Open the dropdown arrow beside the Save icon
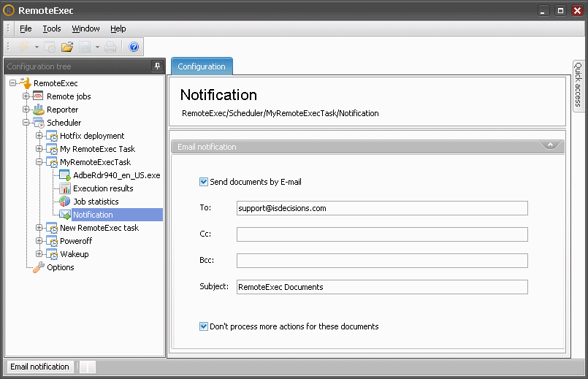The height and width of the screenshot is (379, 588). pos(97,47)
